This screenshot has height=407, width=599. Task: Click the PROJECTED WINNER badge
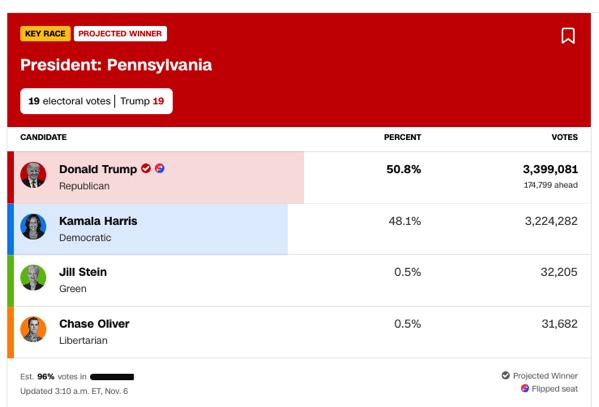click(x=120, y=34)
